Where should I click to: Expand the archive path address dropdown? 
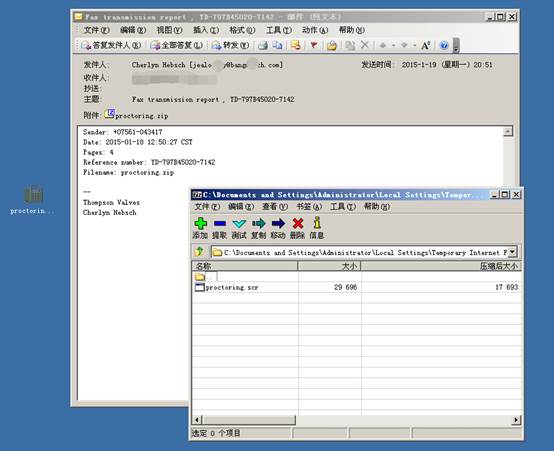(512, 252)
